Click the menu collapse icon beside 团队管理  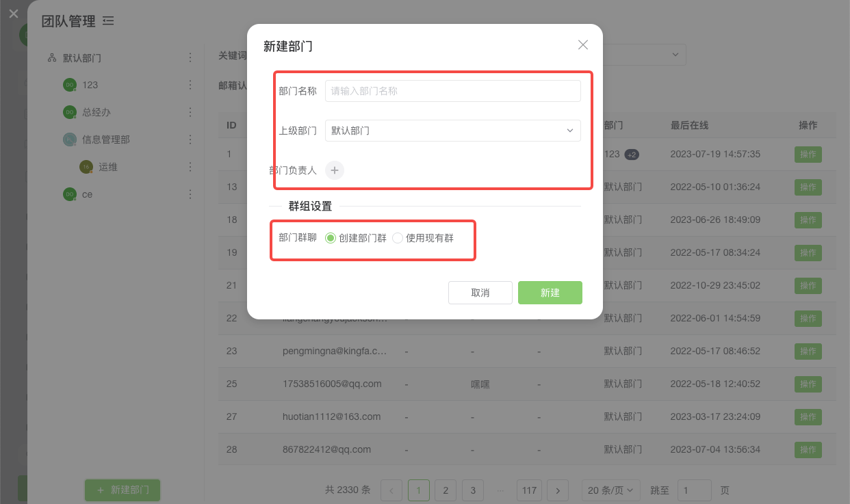[x=108, y=21]
